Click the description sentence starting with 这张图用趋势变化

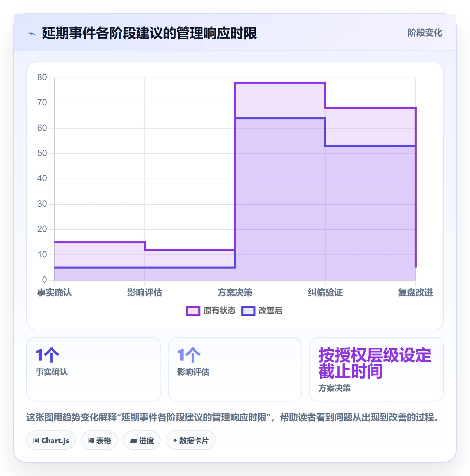[233, 418]
